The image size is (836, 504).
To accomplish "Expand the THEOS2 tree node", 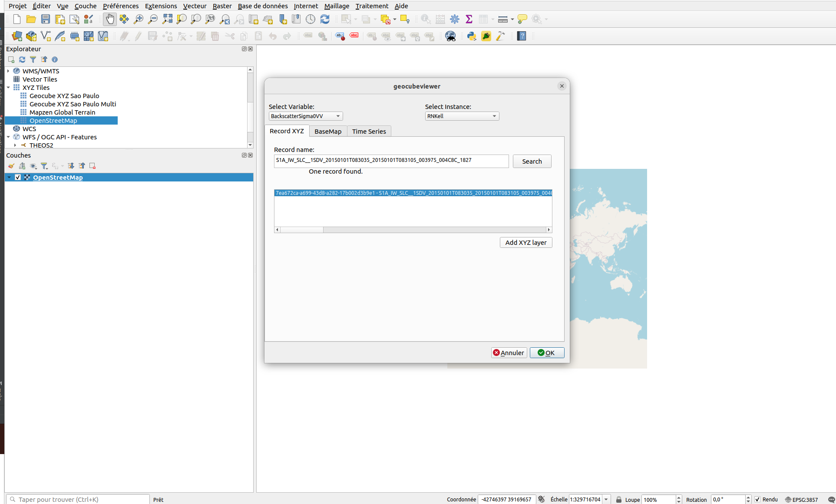I will [15, 145].
